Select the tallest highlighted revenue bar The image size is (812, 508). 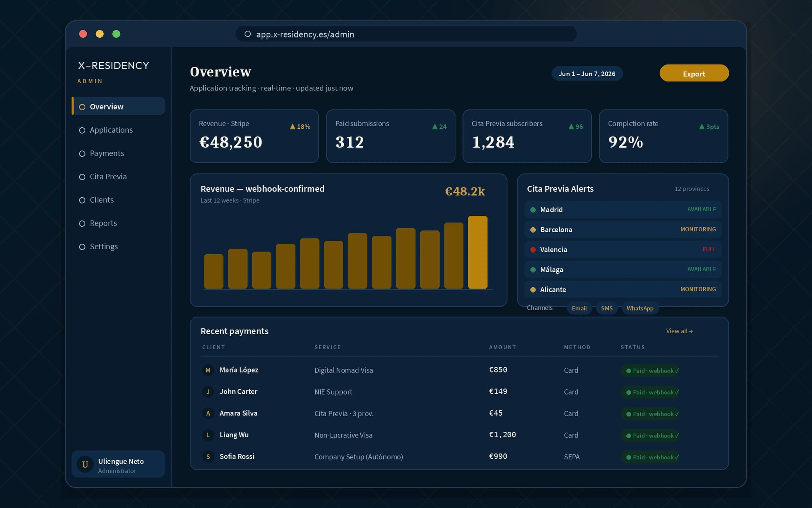[x=477, y=252]
